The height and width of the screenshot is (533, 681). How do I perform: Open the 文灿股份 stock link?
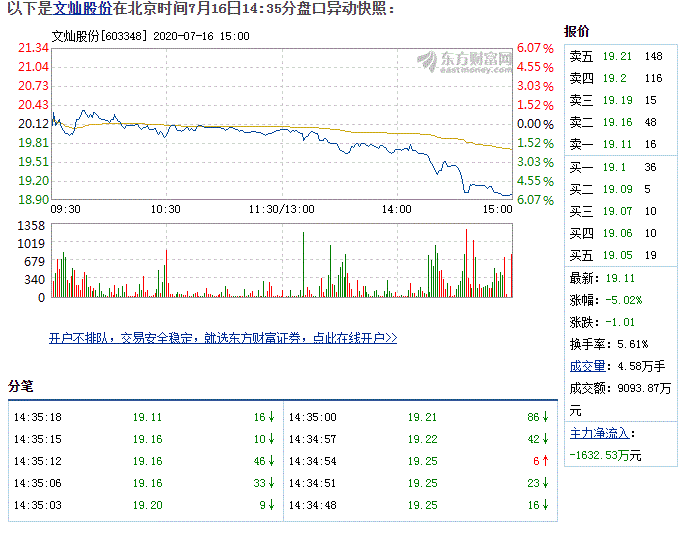[x=83, y=8]
